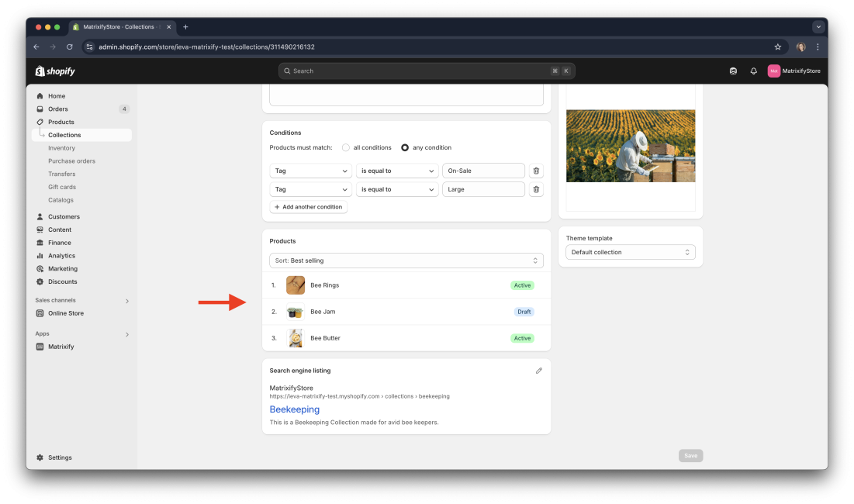Open the 'is equal to' dropdown for On-Sale
The image size is (854, 504).
tap(397, 171)
